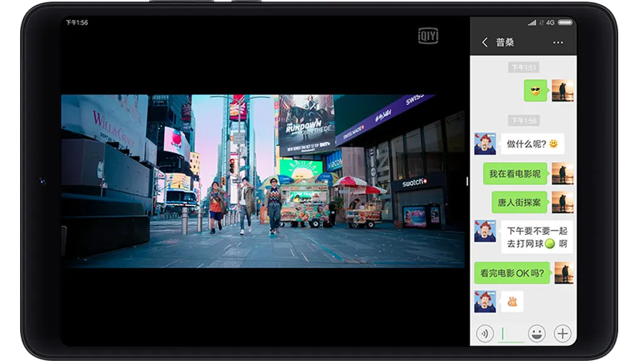Image resolution: width=627 pixels, height=364 pixels.
Task: Open the avatar beside 我在看电影呢
Action: tap(562, 174)
